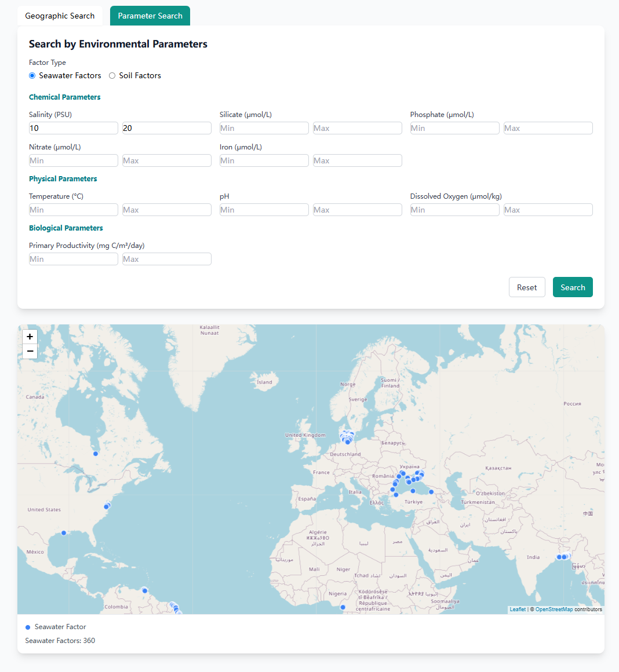Zoom in the map with plus button
Screen dimensions: 619x672
(30, 337)
